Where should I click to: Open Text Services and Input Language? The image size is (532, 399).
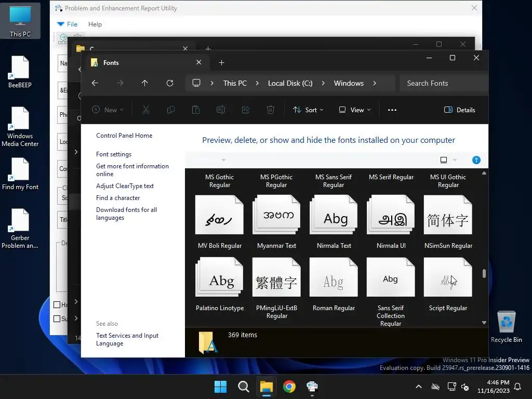point(127,339)
